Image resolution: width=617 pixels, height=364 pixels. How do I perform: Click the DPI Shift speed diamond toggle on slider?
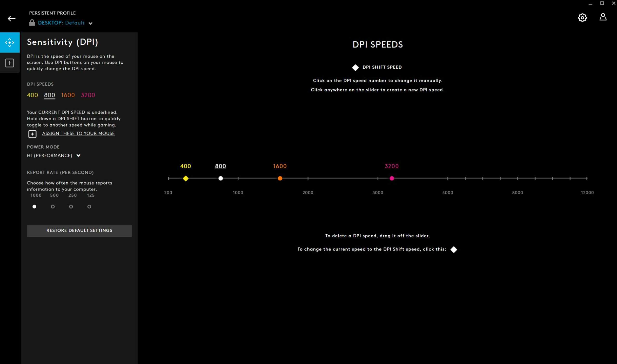coord(185,178)
